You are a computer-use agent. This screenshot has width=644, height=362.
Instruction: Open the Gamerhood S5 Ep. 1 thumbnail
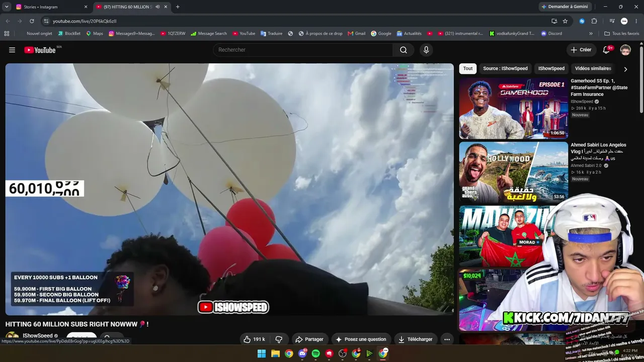tap(513, 108)
